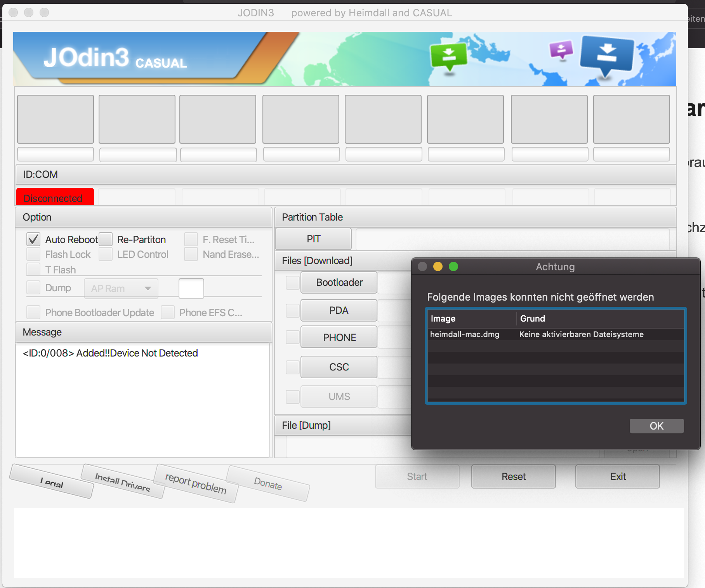Click the ID:COM label bar

pyautogui.click(x=346, y=174)
